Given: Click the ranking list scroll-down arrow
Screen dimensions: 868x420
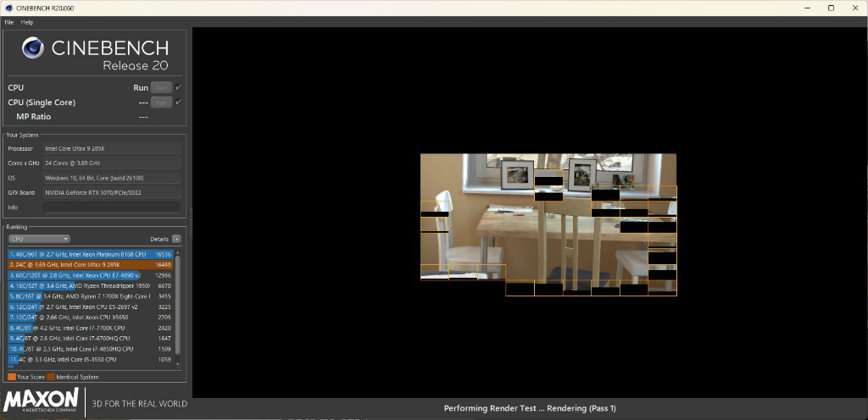Looking at the screenshot, I should point(178,364).
